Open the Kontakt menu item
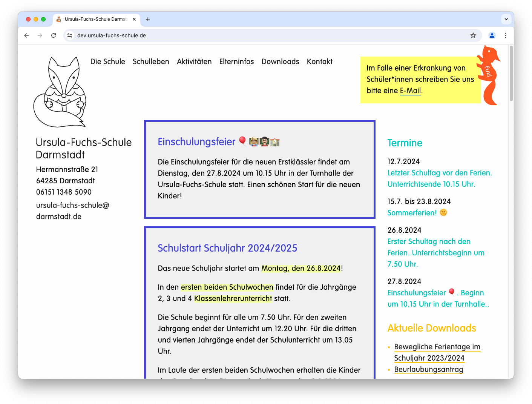532x404 pixels. pyautogui.click(x=320, y=61)
